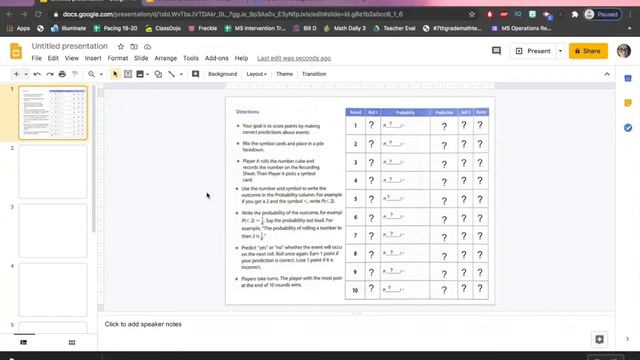The height and width of the screenshot is (360, 640).
Task: Expand line type dropdown arrow
Action: click(x=181, y=74)
